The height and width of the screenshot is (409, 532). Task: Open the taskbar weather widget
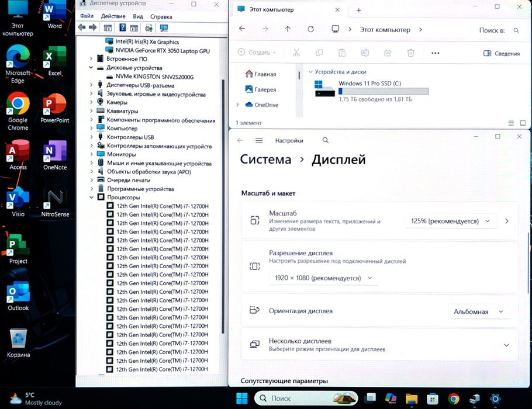pos(35,399)
